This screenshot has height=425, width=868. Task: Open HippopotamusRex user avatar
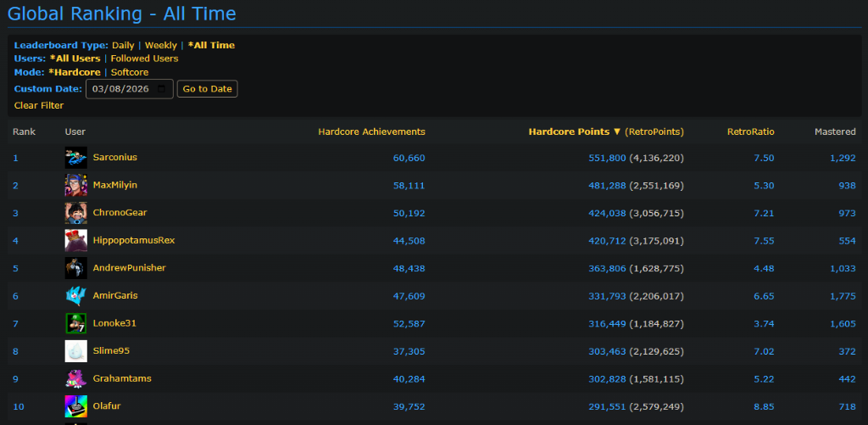pos(75,240)
